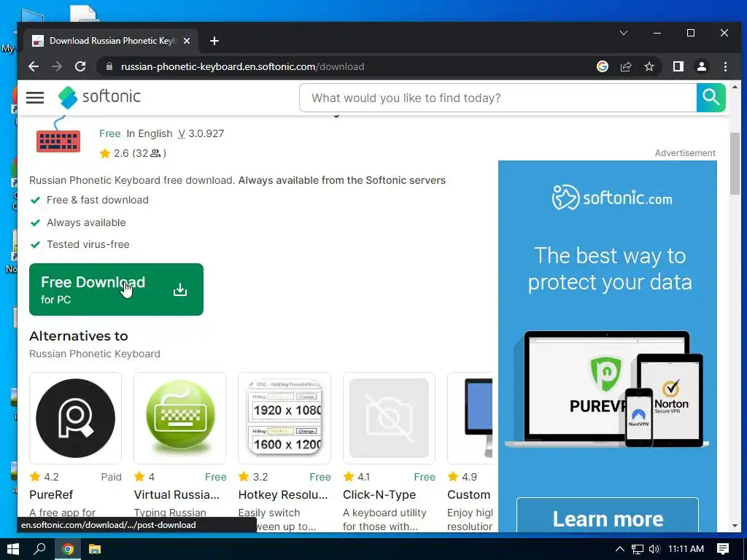
Task: Click the softonic.com logo in the ad
Action: coord(612,197)
